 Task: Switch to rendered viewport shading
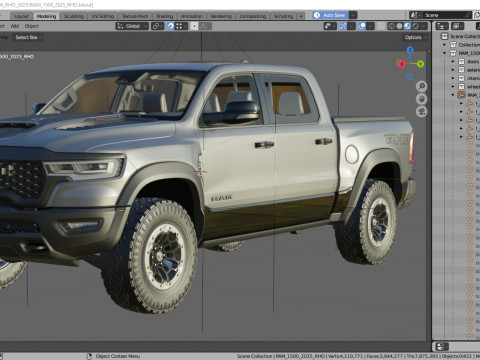click(x=415, y=26)
